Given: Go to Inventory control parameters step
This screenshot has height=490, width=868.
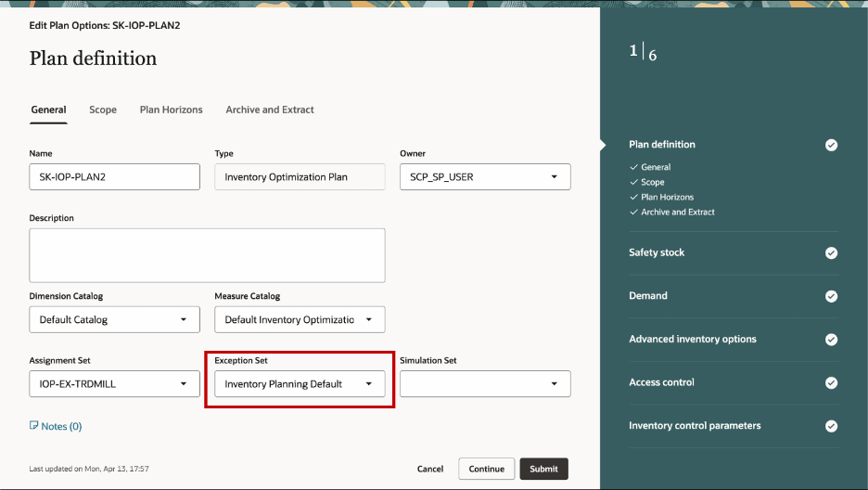Looking at the screenshot, I should click(695, 425).
